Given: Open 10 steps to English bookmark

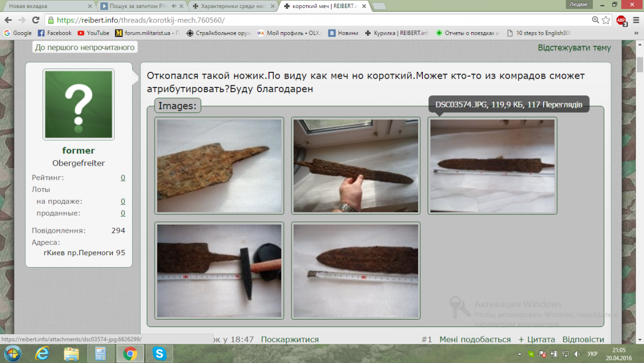Looking at the screenshot, I should pyautogui.click(x=538, y=33).
